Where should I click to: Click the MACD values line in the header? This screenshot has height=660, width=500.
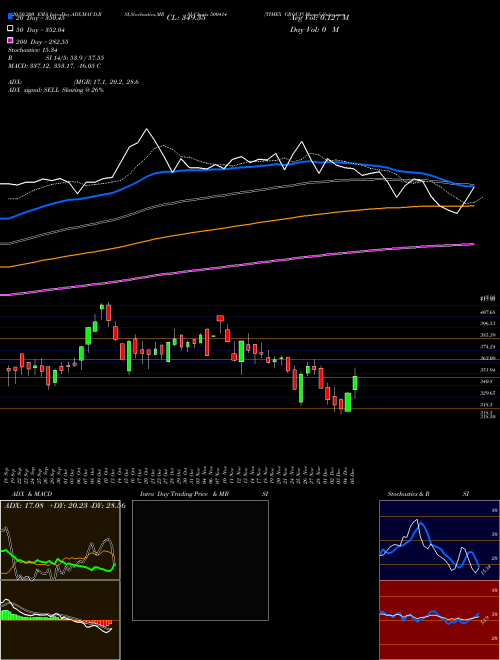(x=54, y=66)
